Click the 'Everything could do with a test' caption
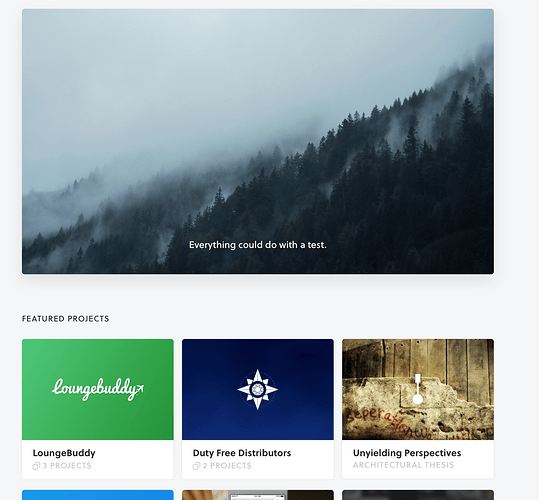 click(x=258, y=245)
